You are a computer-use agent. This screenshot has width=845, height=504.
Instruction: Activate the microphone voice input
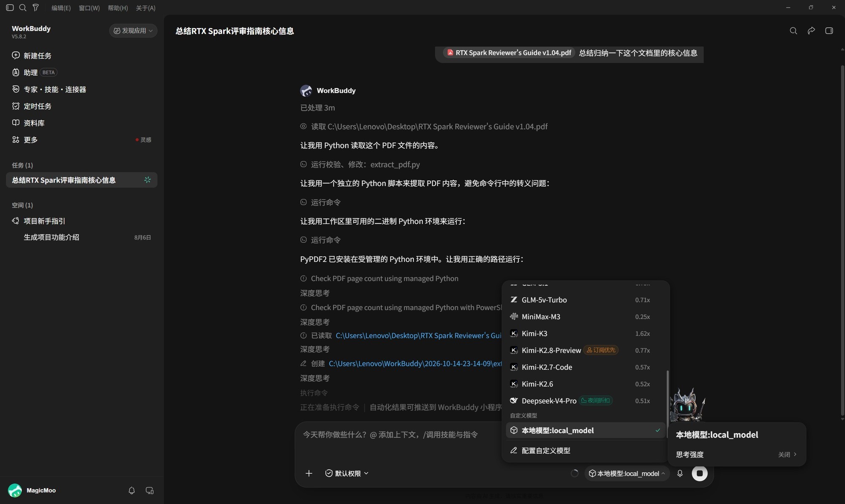tap(680, 473)
